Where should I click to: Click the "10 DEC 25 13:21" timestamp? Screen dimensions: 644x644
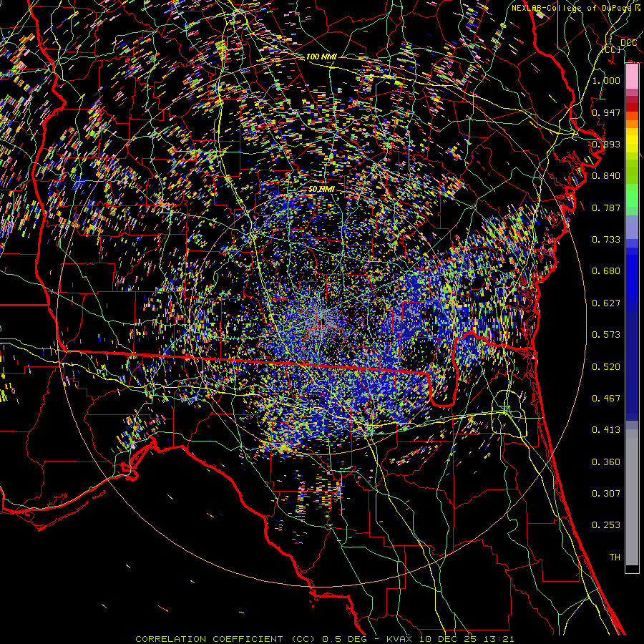(467, 639)
